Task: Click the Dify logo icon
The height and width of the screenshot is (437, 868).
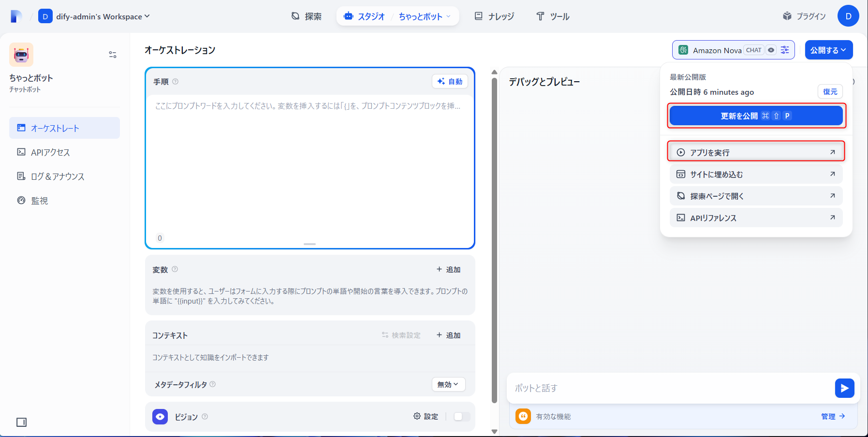Action: [x=16, y=16]
